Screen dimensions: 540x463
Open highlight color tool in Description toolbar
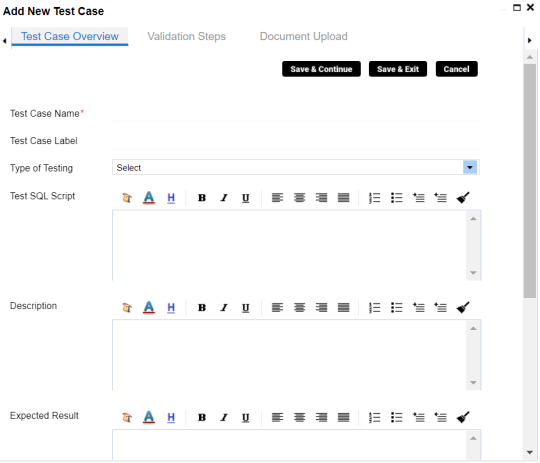click(171, 308)
